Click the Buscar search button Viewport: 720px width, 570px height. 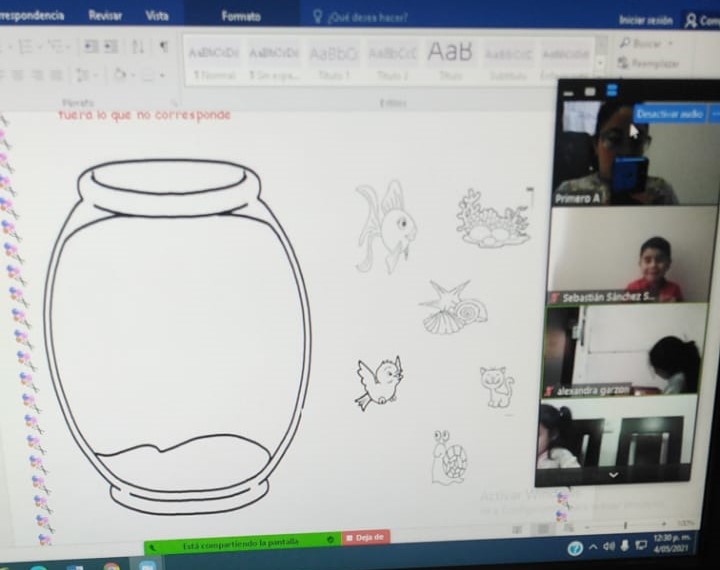[x=641, y=44]
